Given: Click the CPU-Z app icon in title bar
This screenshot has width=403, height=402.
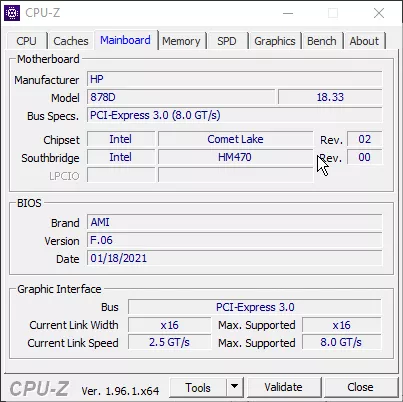Looking at the screenshot, I should click(12, 13).
